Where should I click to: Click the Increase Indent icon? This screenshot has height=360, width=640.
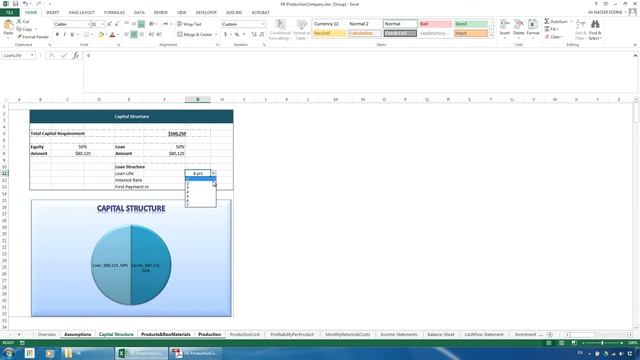[159, 35]
